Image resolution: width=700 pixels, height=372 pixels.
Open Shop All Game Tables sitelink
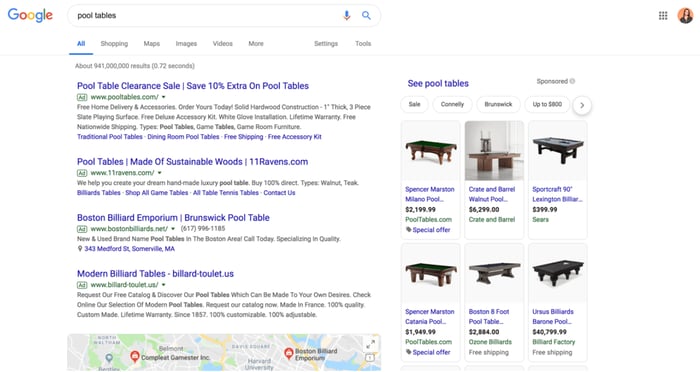coord(157,192)
